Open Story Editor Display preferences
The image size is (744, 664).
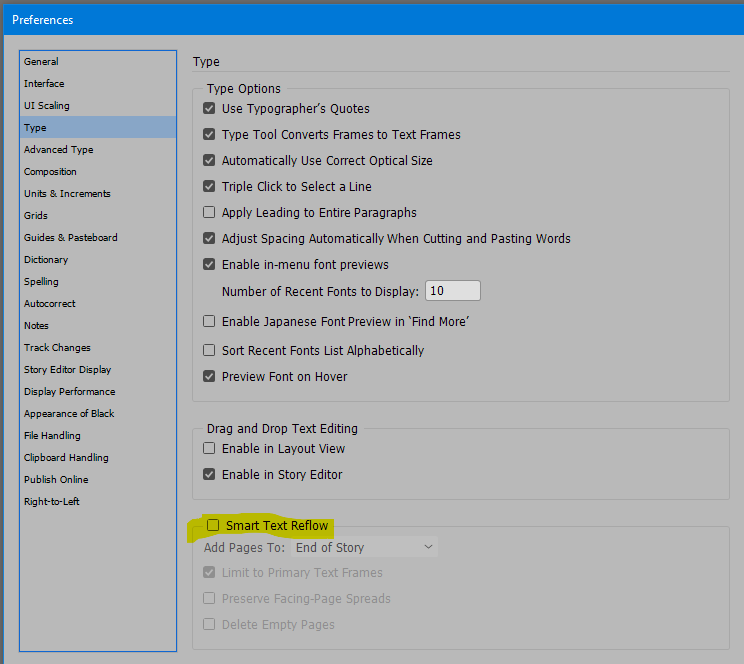[67, 370]
